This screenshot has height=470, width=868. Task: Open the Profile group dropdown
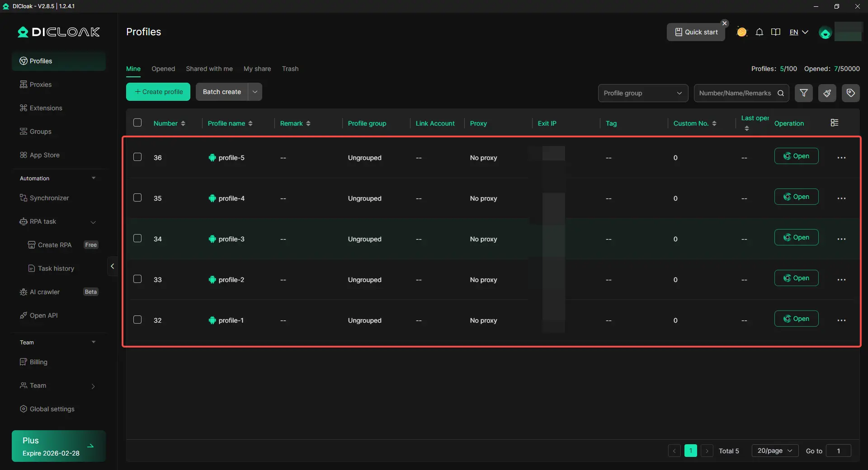(x=643, y=93)
